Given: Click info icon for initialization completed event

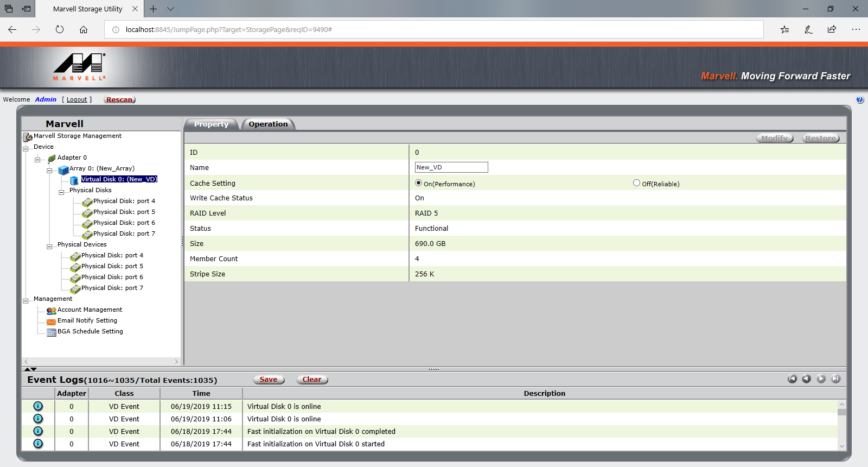Looking at the screenshot, I should pos(38,431).
